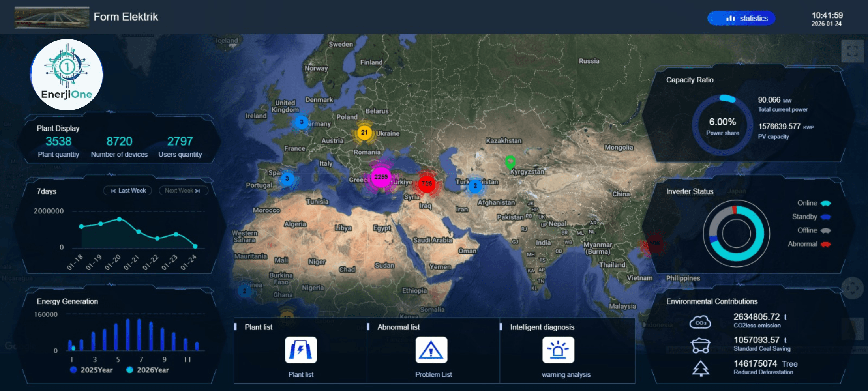
Task: Click the EnerjiOne circular logo
Action: click(x=67, y=75)
